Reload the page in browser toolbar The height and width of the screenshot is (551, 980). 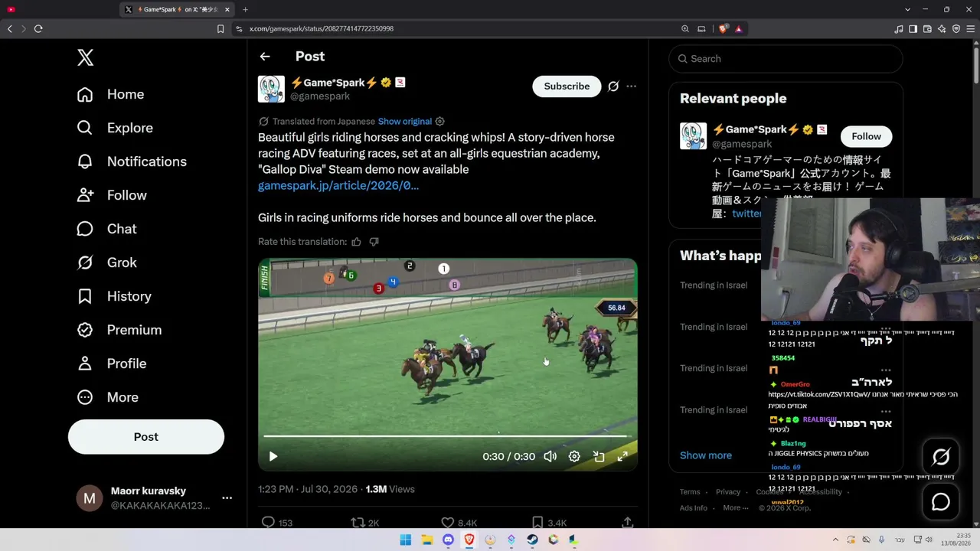(x=38, y=28)
